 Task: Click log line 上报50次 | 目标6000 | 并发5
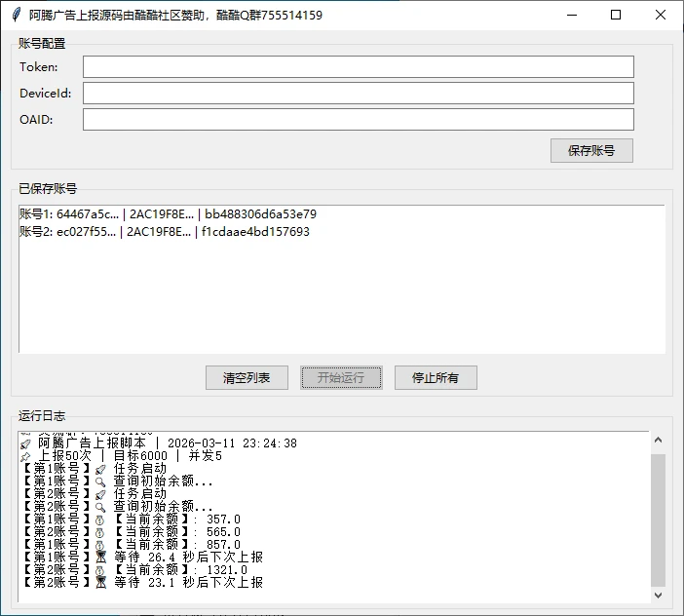coord(121,455)
